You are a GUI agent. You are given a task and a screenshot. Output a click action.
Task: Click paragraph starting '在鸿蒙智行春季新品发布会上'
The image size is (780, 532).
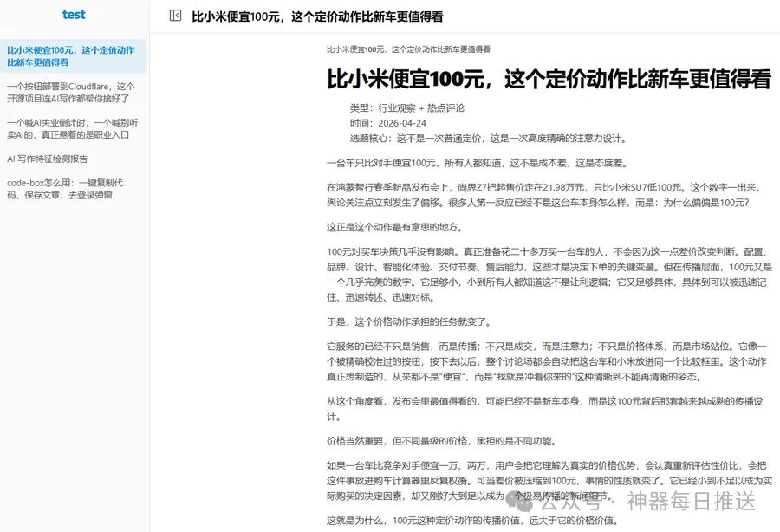coord(543,195)
